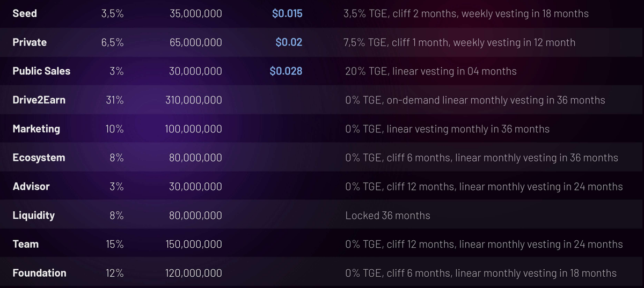Click the Public Sales row label

coord(41,71)
